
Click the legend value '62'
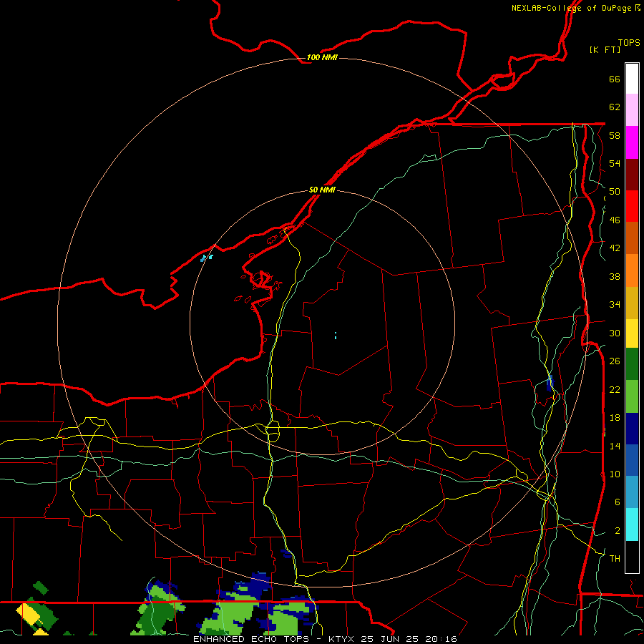[x=615, y=107]
